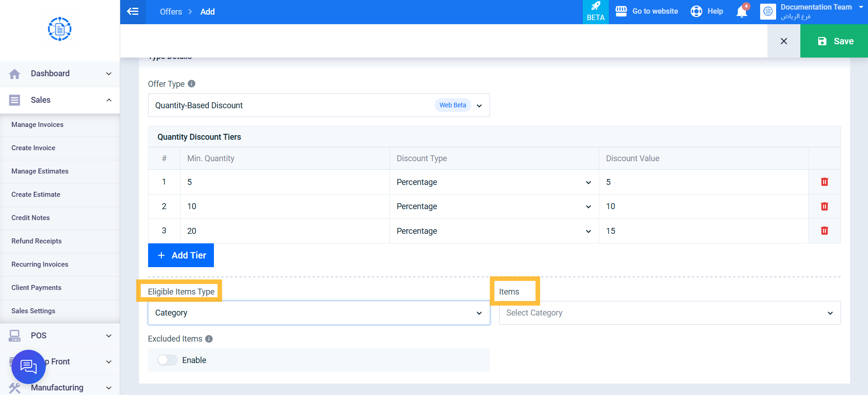Image resolution: width=868 pixels, height=395 pixels.
Task: Show Offer Type info tooltip icon
Action: point(192,84)
